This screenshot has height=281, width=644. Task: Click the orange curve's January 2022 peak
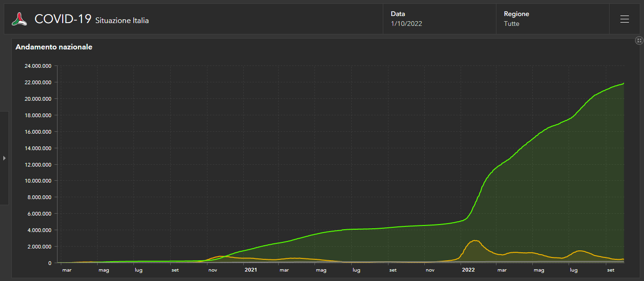pyautogui.click(x=475, y=241)
